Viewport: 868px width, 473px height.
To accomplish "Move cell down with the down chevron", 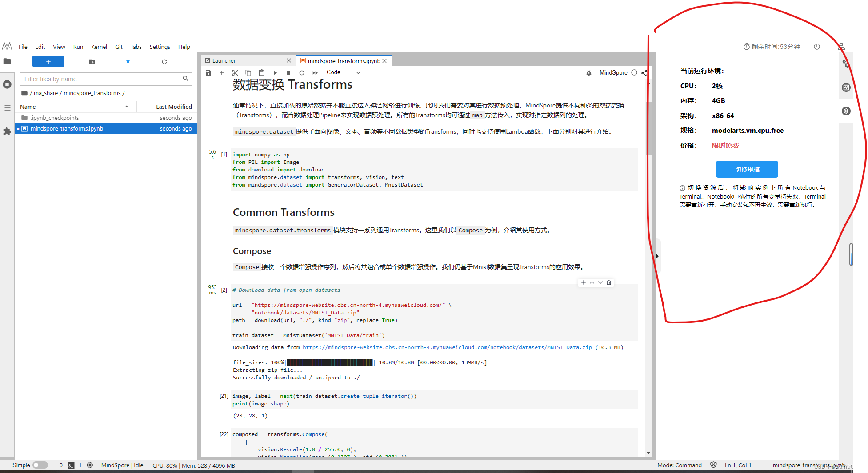I will click(600, 282).
